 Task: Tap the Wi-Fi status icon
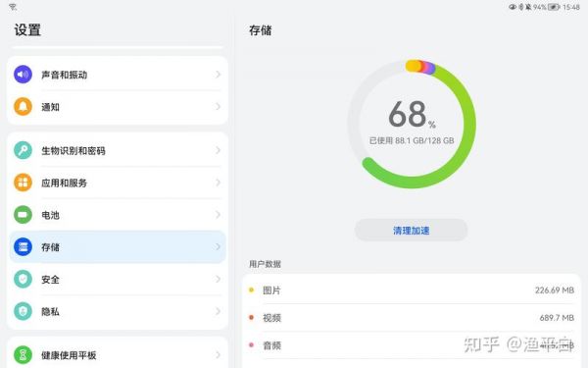(13, 7)
